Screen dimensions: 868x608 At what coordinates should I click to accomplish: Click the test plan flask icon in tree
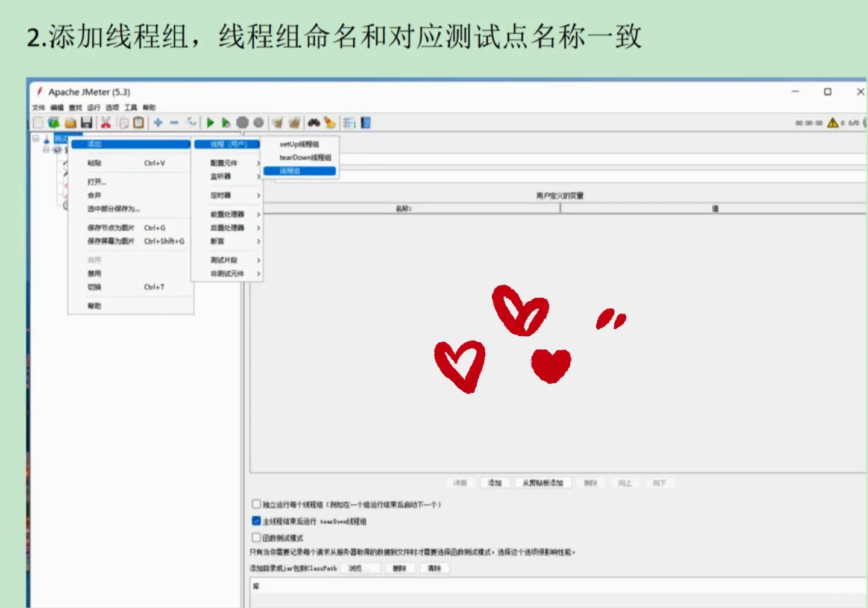coord(46,139)
